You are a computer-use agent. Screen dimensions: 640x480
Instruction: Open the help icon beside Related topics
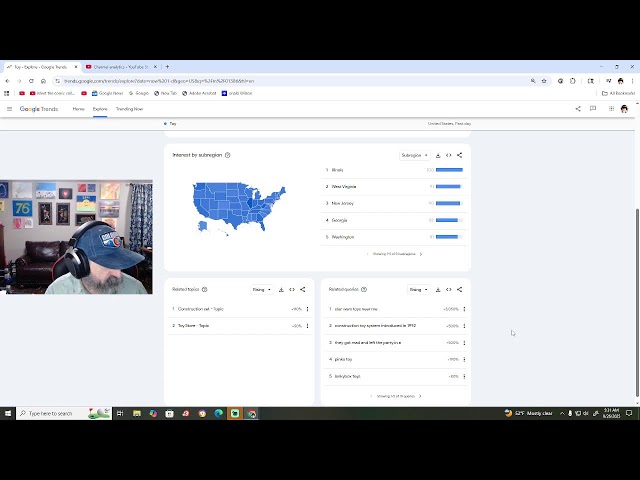tap(205, 289)
